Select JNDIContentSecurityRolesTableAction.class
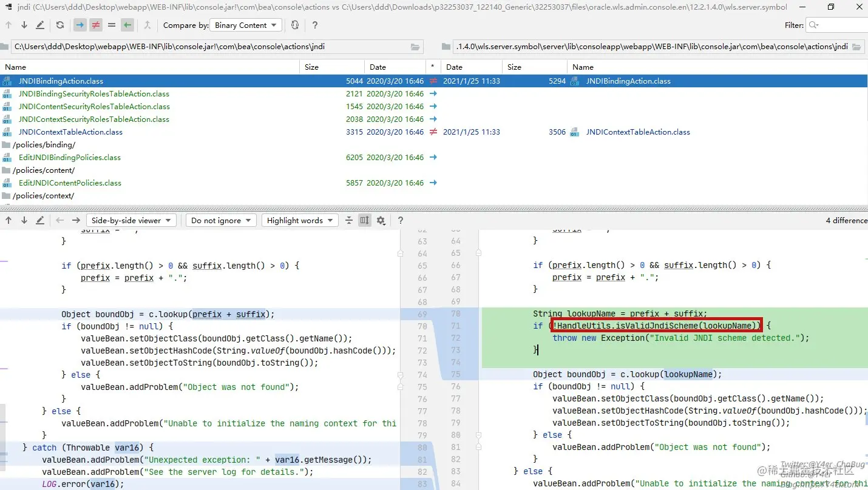Viewport: 868px width, 490px height. tap(94, 107)
